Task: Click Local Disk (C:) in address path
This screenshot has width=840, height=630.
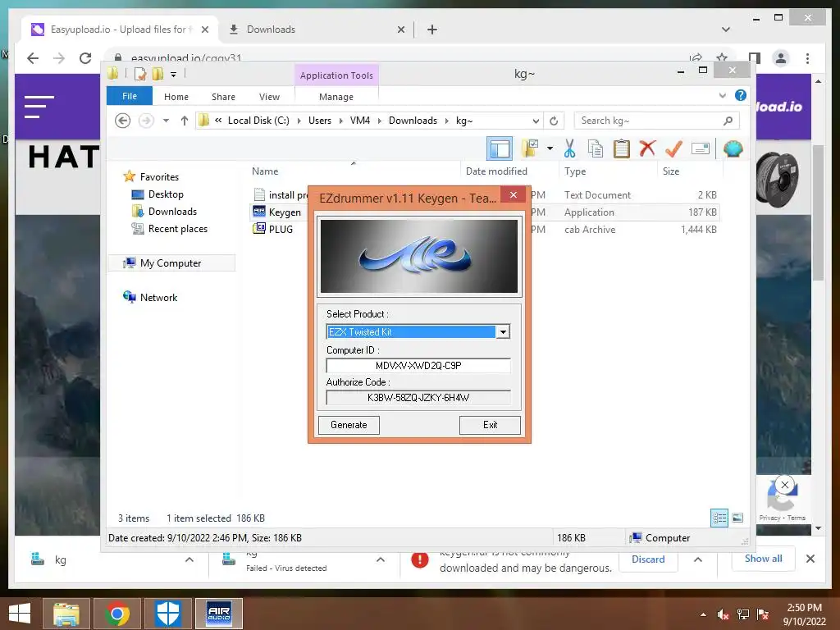Action: coord(258,121)
